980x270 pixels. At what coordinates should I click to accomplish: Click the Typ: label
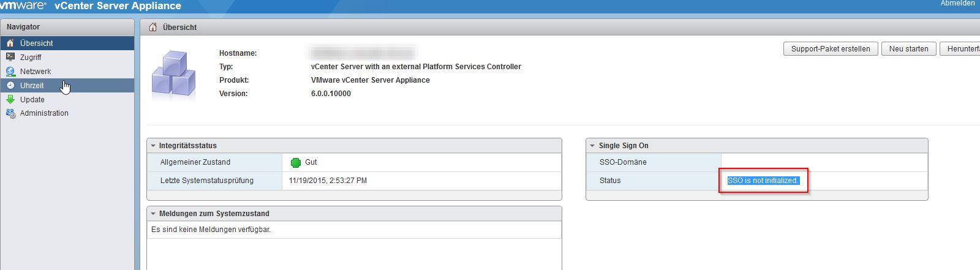(226, 67)
